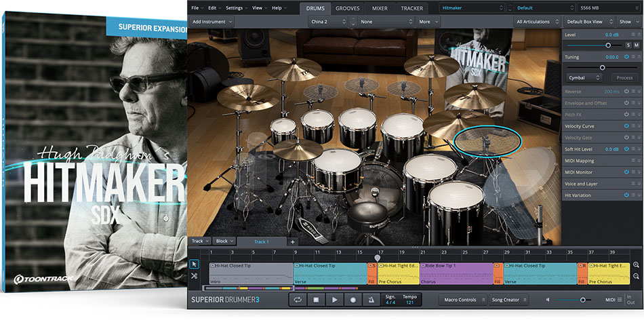Viewport: 644px width, 331px height.
Task: Collapse the Level section
Action: [x=639, y=35]
